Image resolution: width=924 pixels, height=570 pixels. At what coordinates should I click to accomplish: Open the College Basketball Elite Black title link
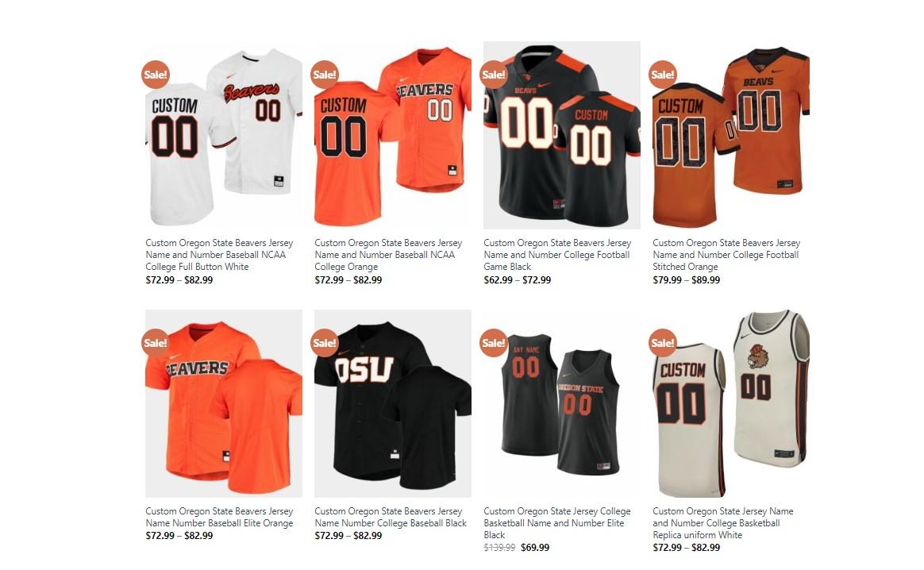pos(557,523)
